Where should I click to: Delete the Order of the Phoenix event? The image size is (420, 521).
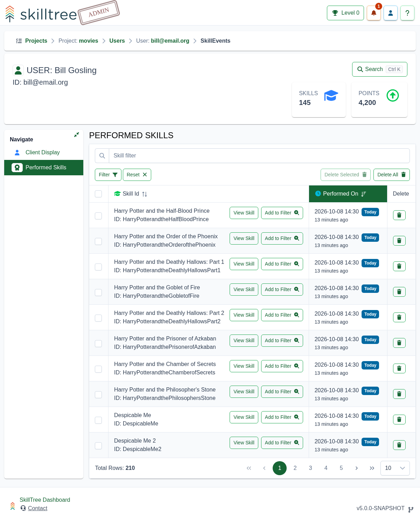coord(399,241)
